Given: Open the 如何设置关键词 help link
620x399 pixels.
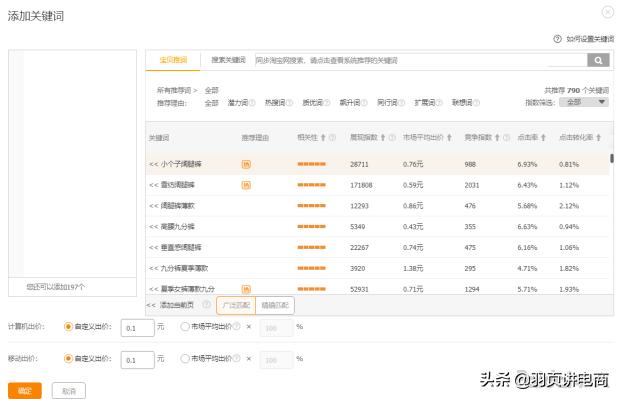Looking at the screenshot, I should pyautogui.click(x=590, y=39).
